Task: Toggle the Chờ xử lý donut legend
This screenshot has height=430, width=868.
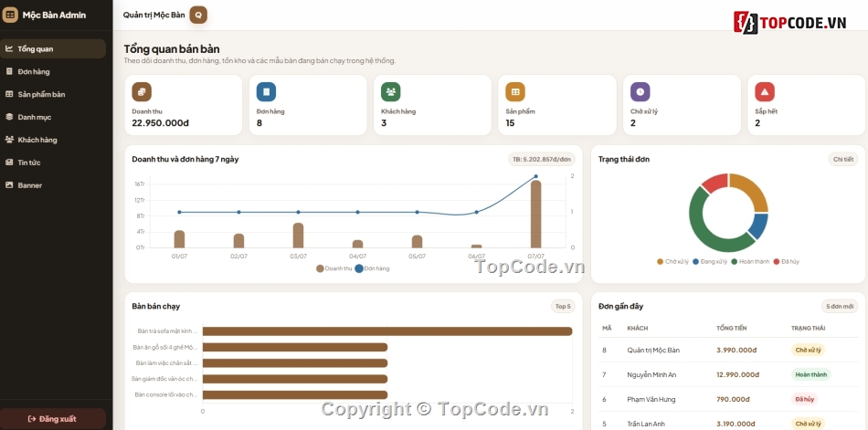Action: tap(672, 261)
